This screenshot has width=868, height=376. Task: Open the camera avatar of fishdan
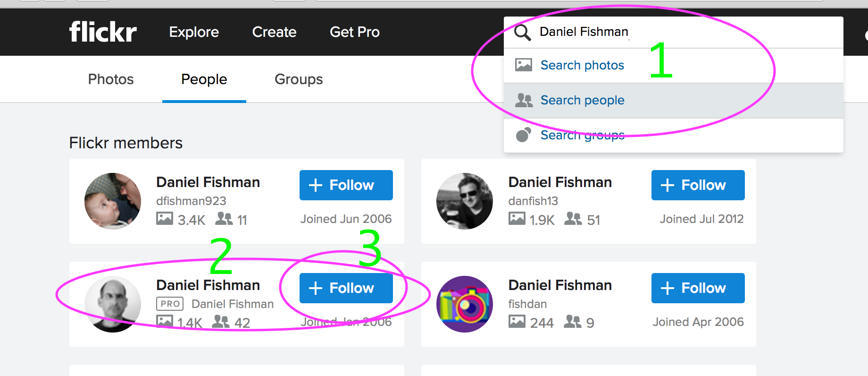[465, 304]
